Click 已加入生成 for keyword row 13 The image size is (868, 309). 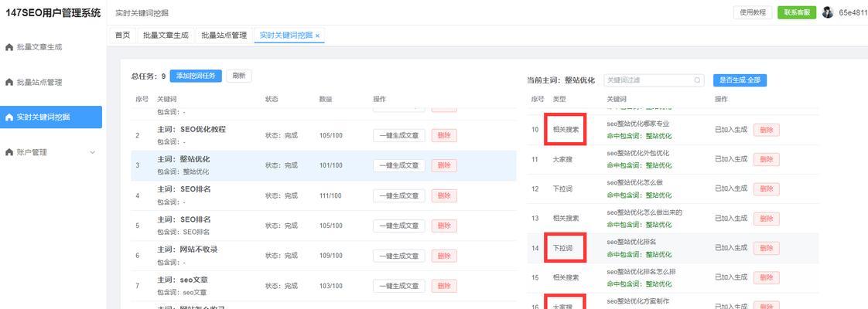731,219
